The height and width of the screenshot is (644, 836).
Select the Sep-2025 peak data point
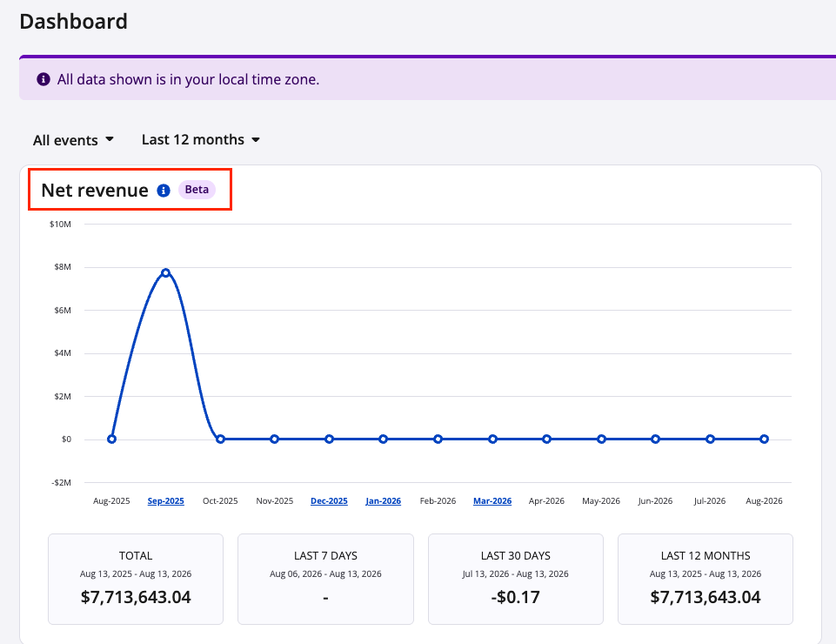pyautogui.click(x=166, y=272)
